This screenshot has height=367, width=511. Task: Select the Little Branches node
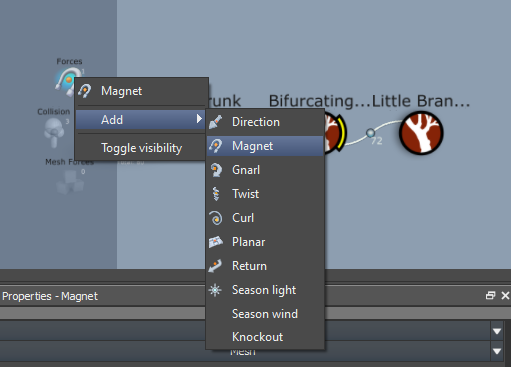tap(421, 133)
